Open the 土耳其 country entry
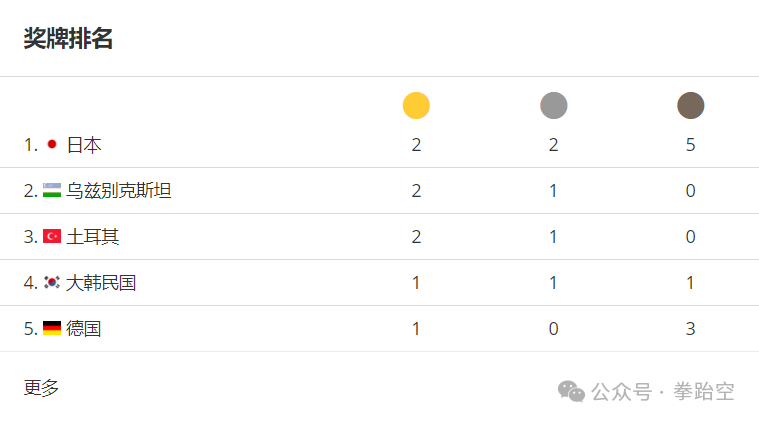759x422 pixels. pos(92,237)
